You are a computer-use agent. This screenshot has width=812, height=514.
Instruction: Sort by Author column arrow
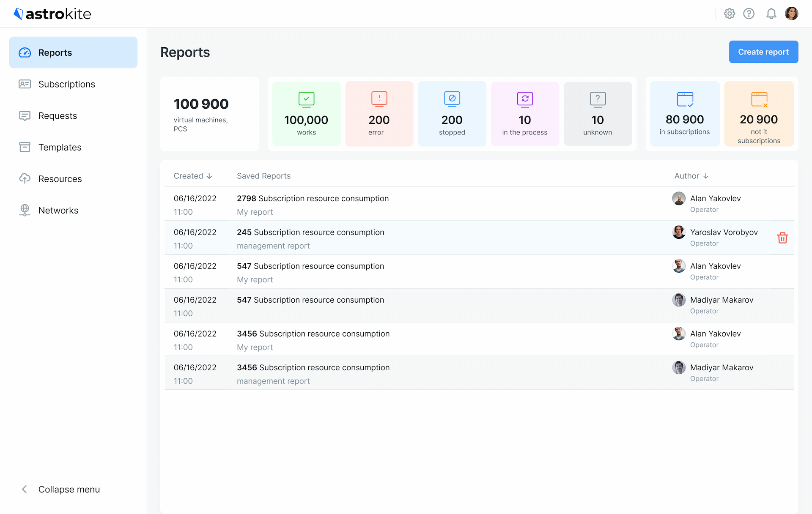point(706,176)
